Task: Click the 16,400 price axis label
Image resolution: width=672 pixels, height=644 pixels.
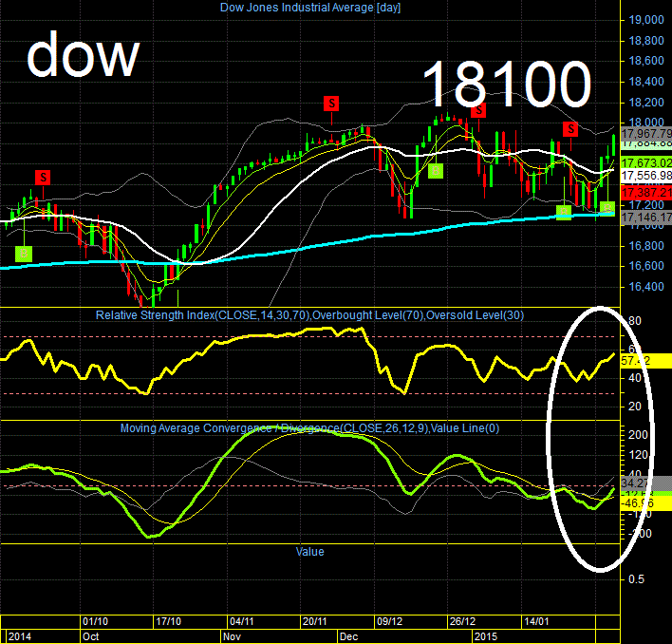Action: [x=645, y=287]
